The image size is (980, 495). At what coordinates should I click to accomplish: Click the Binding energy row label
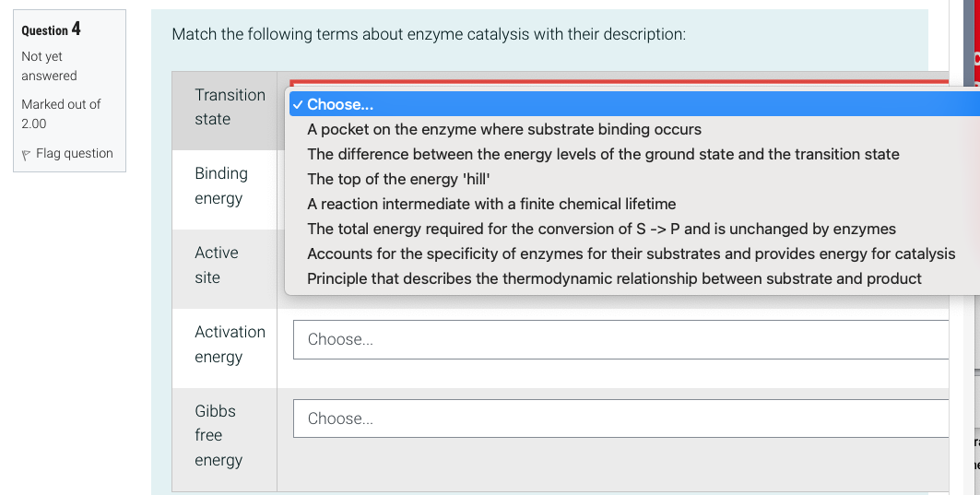[x=221, y=185]
